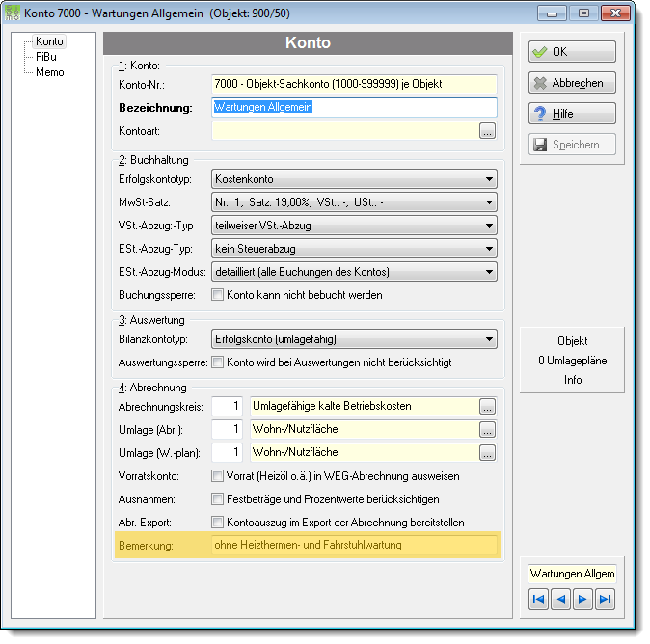Open the 0 Umlagepläne link

click(573, 361)
